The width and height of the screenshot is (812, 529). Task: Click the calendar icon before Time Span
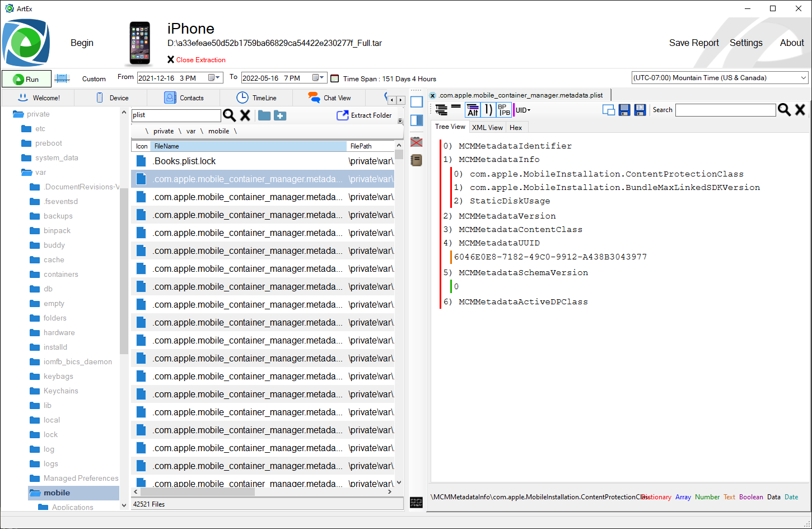pyautogui.click(x=335, y=78)
